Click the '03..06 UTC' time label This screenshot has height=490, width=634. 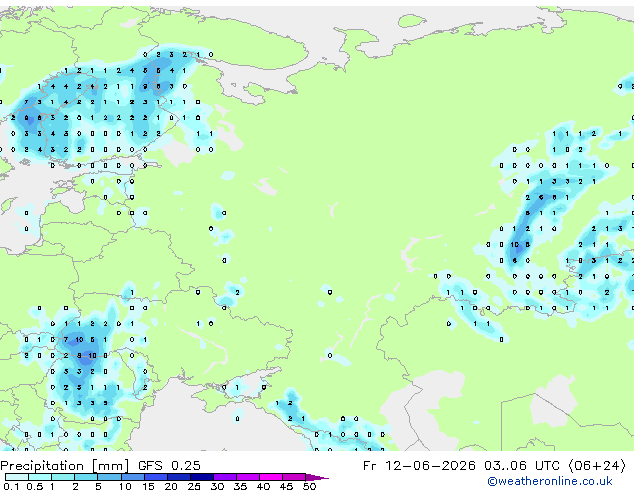click(522, 466)
